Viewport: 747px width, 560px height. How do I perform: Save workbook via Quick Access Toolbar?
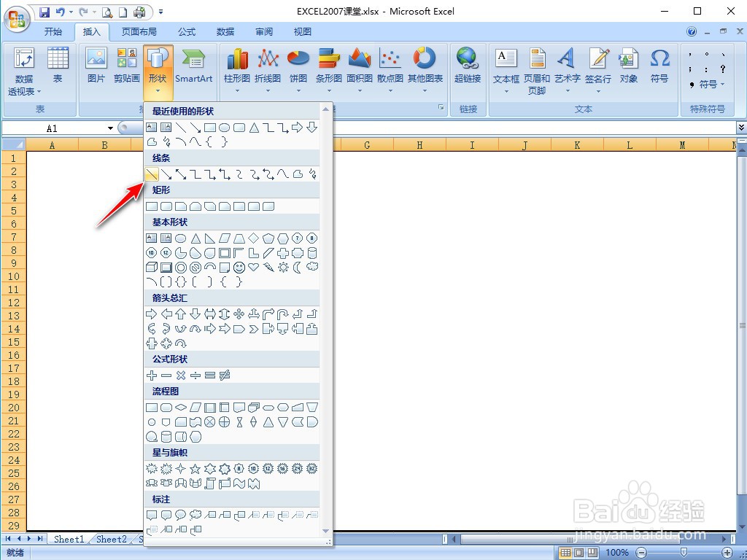44,12
